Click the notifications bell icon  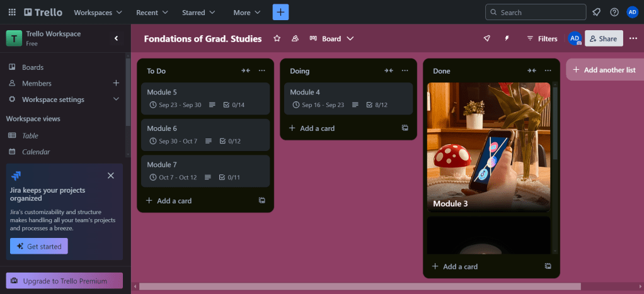coord(596,12)
